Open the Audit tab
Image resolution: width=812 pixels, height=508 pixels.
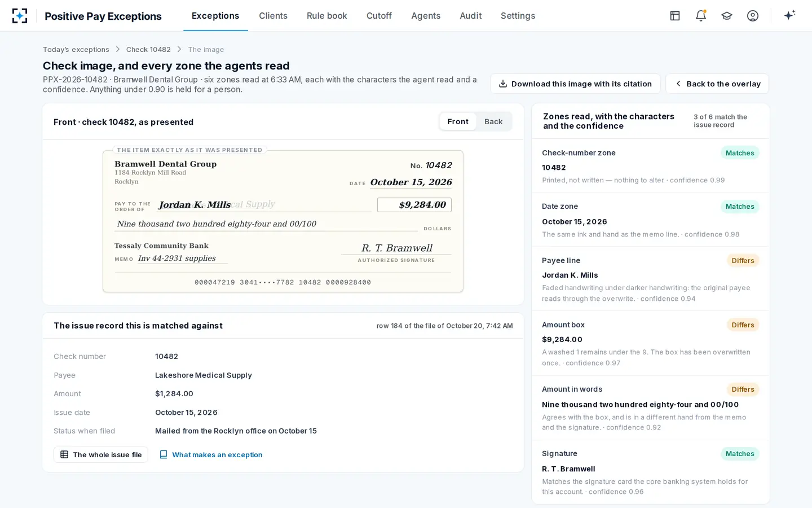[x=471, y=16]
